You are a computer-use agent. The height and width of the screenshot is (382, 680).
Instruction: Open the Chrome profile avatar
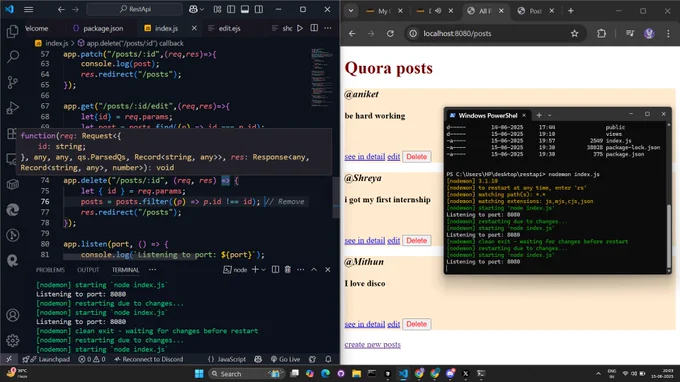tap(649, 33)
